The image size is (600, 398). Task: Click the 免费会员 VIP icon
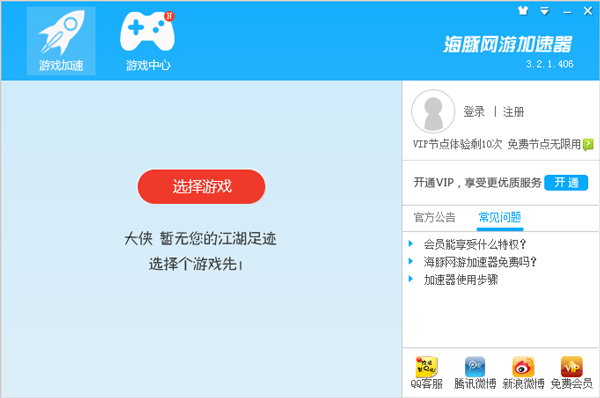click(x=572, y=373)
